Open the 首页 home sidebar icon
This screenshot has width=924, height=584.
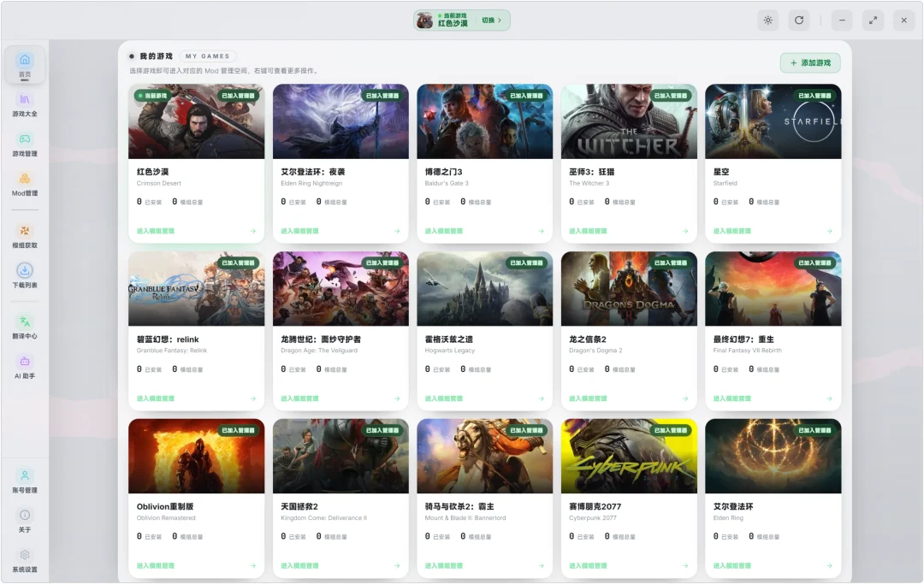(x=25, y=65)
